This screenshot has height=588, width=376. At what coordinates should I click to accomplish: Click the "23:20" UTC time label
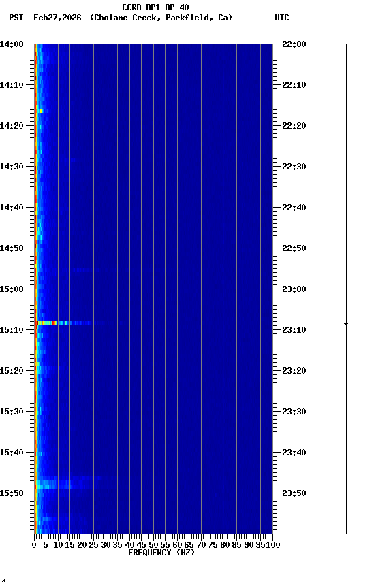tap(294, 372)
